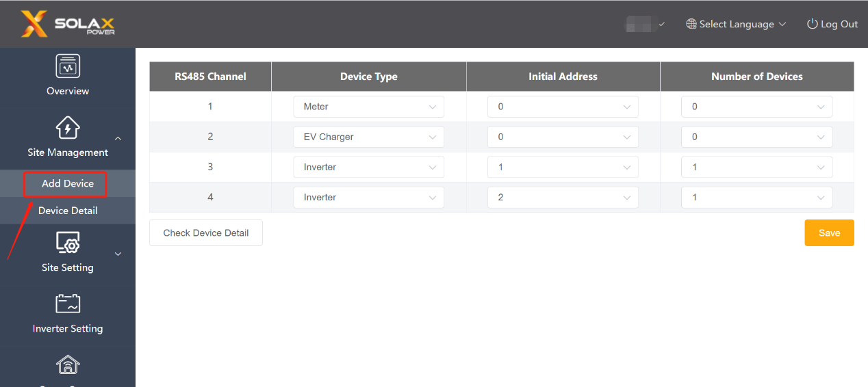The image size is (868, 387).
Task: Click the Site Management house icon
Action: pos(68,128)
